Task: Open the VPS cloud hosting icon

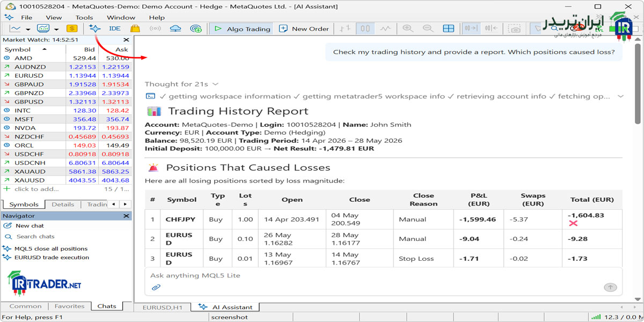Action: (175, 28)
